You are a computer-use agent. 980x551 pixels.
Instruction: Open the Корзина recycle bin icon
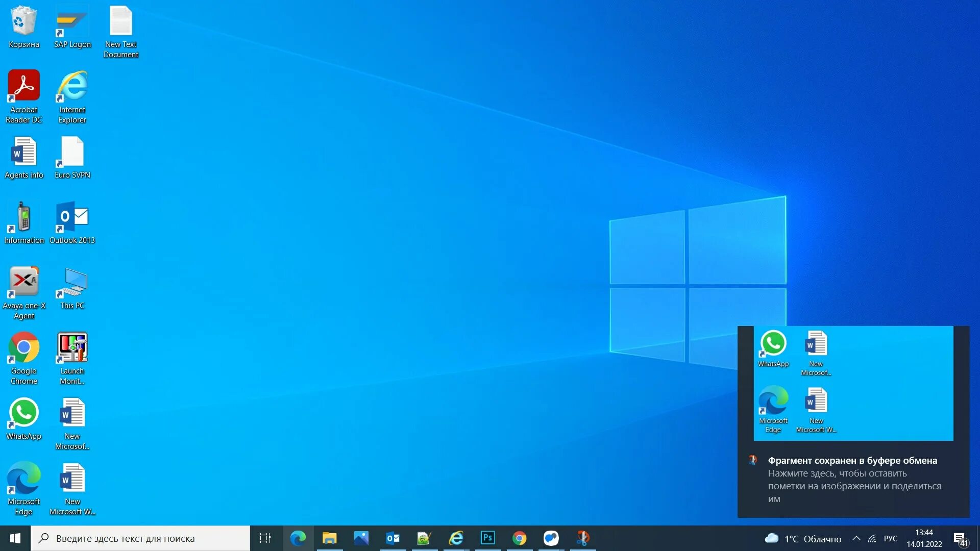(23, 28)
